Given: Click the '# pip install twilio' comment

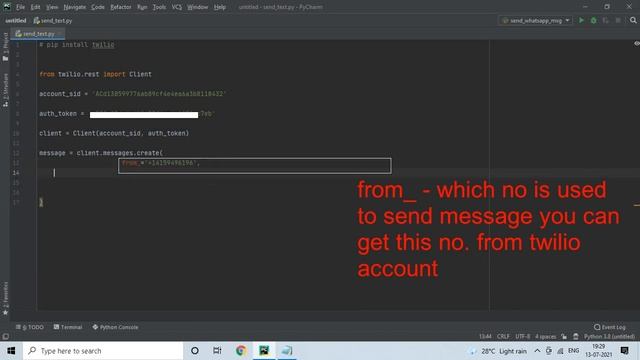Looking at the screenshot, I should tap(77, 44).
